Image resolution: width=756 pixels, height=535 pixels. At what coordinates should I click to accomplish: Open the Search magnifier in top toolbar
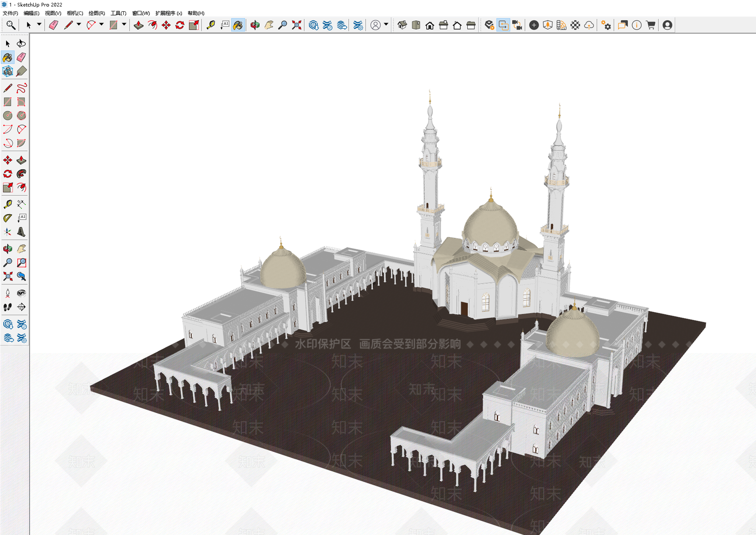tap(10, 25)
